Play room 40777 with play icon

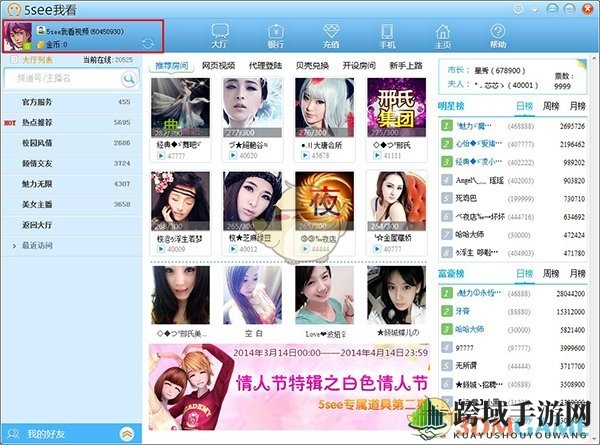pos(377,249)
